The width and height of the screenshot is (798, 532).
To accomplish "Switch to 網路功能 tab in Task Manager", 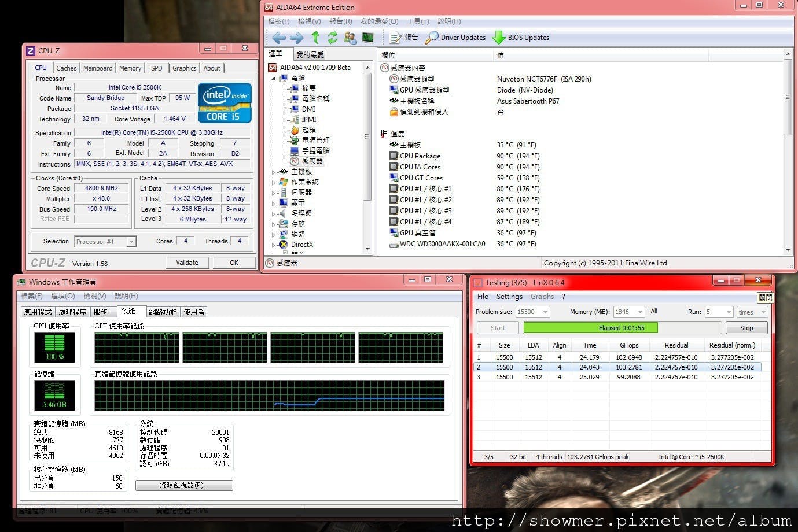I will tap(163, 312).
